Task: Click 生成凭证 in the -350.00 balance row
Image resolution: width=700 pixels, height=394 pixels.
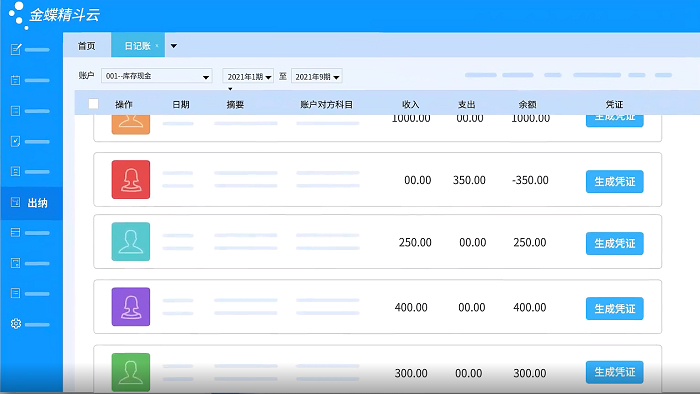Action: click(614, 182)
